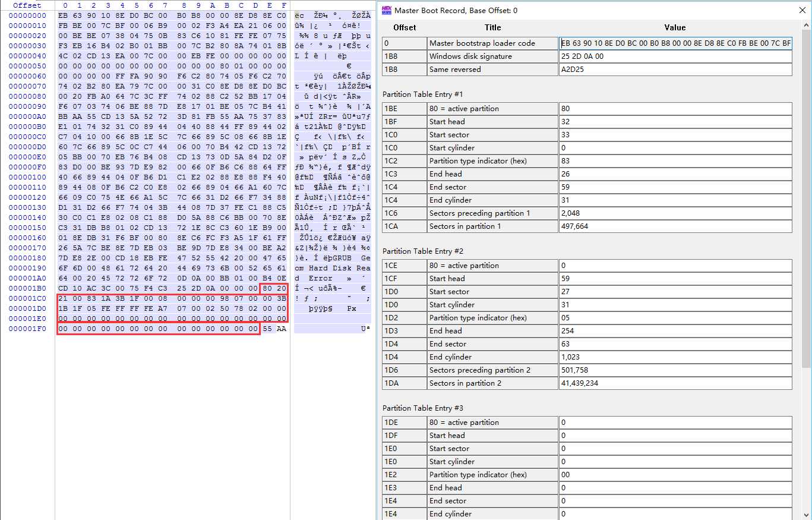Click the Offset header in the template table

405,27
